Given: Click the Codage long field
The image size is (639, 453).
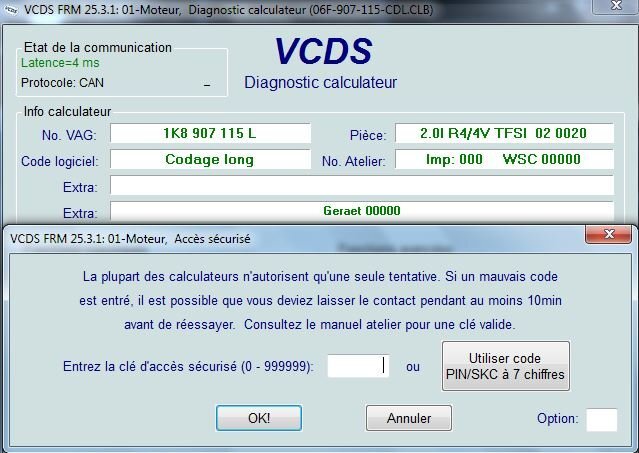Looking at the screenshot, I should (210, 159).
